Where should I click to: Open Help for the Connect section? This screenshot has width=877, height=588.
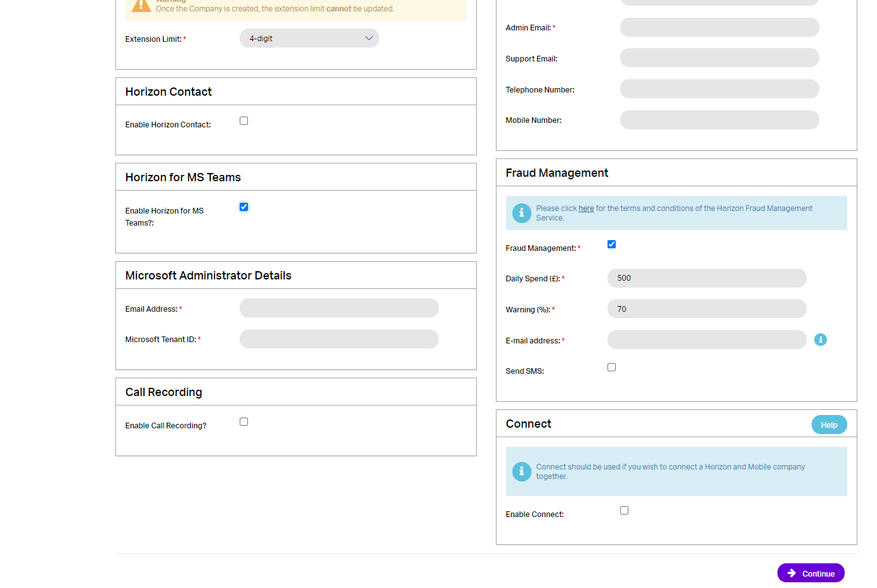click(829, 425)
